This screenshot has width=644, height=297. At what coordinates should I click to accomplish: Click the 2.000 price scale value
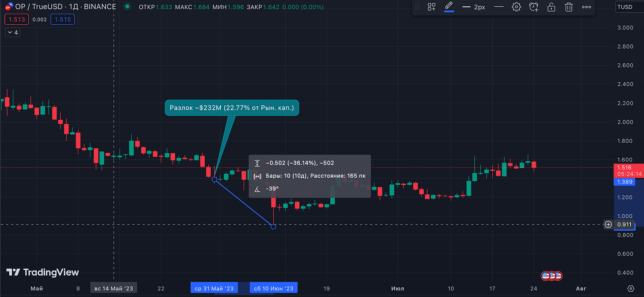[x=625, y=122]
